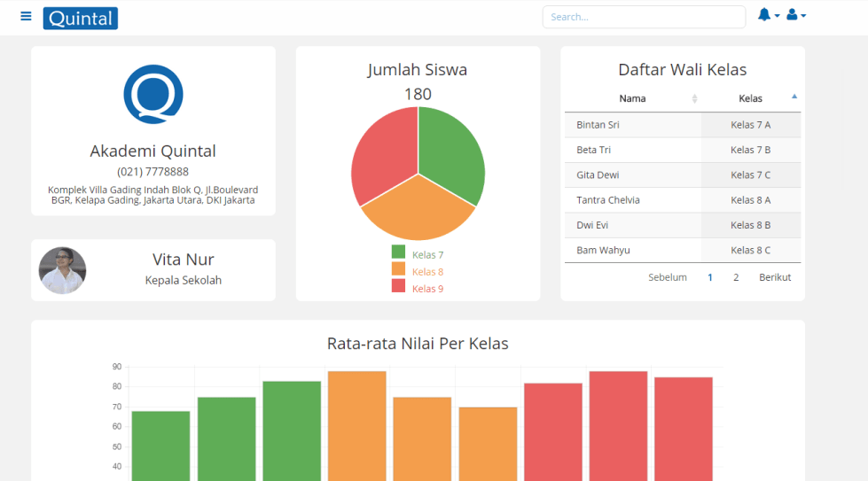Sort table by Nama column
868x481 pixels.
(x=632, y=98)
